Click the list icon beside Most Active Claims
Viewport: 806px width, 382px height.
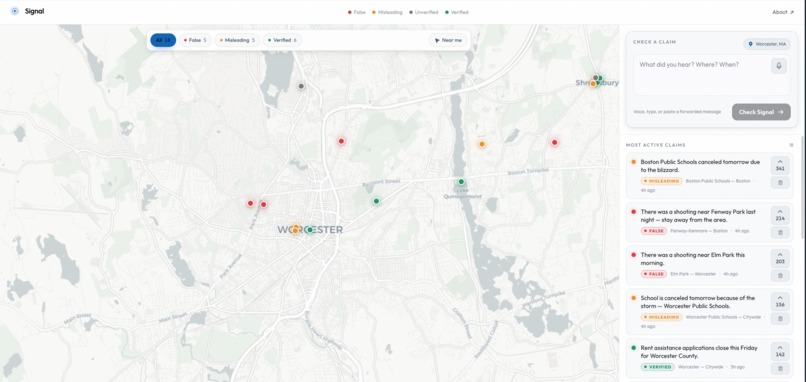pyautogui.click(x=792, y=145)
